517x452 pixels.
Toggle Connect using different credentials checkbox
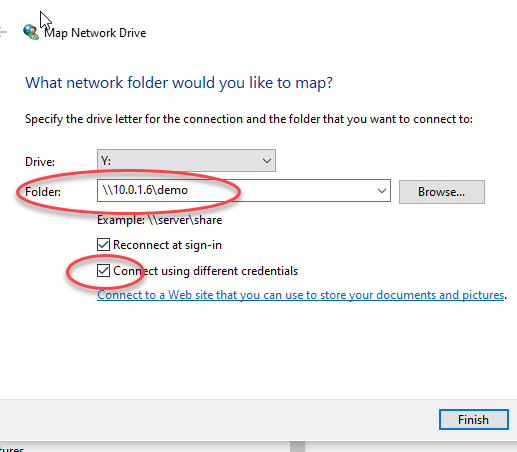pos(103,271)
